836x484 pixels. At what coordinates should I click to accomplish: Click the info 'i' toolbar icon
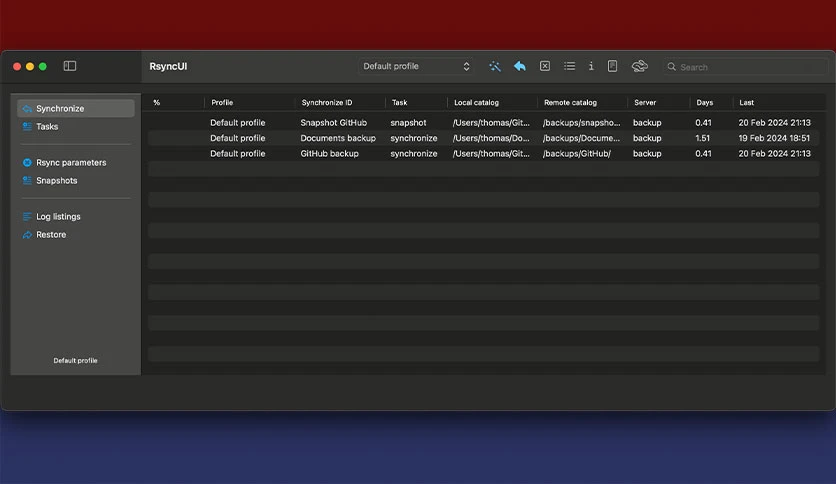click(x=591, y=66)
